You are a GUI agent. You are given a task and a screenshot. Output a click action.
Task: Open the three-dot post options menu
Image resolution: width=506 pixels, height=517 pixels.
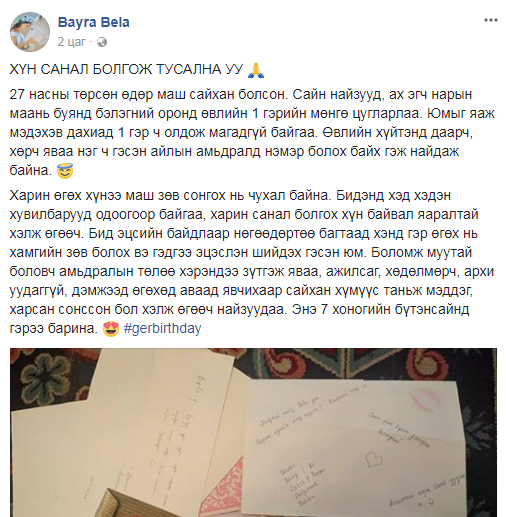click(491, 20)
